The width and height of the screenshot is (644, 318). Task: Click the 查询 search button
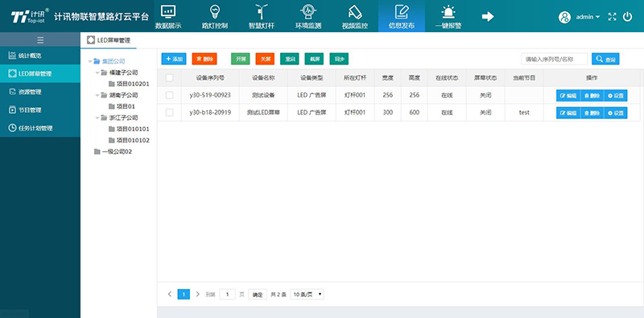605,59
